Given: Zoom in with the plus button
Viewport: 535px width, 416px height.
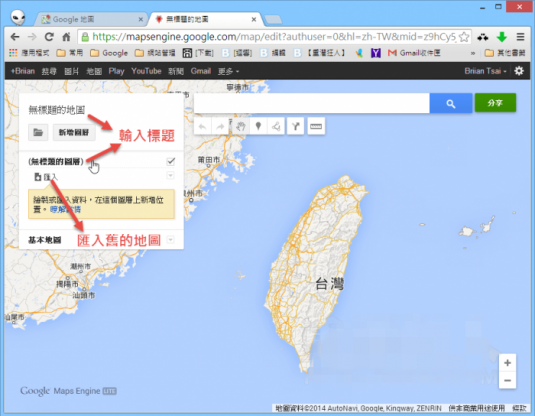Looking at the screenshot, I should coord(507,363).
